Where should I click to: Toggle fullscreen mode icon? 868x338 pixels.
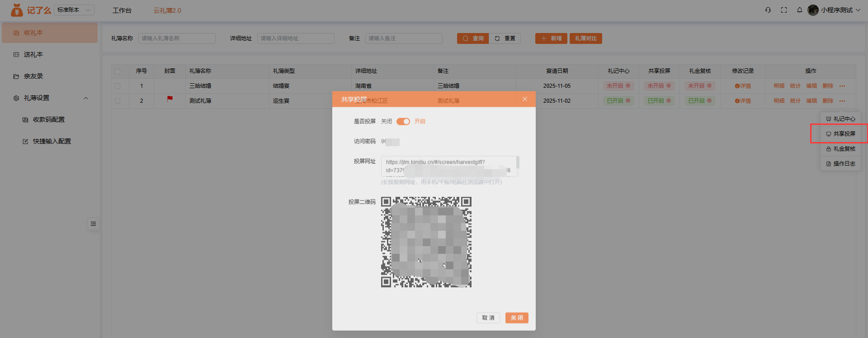784,10
